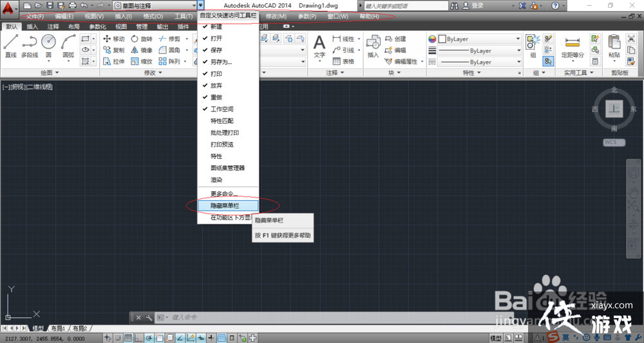644x343 pixels.
Task: Open the 文件(F) menu
Action: (35, 17)
